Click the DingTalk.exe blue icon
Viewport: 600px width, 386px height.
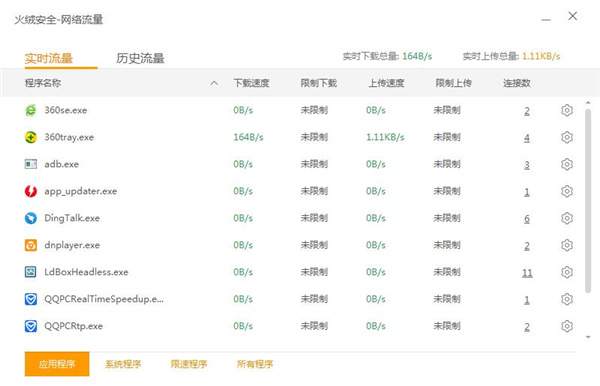[31, 218]
